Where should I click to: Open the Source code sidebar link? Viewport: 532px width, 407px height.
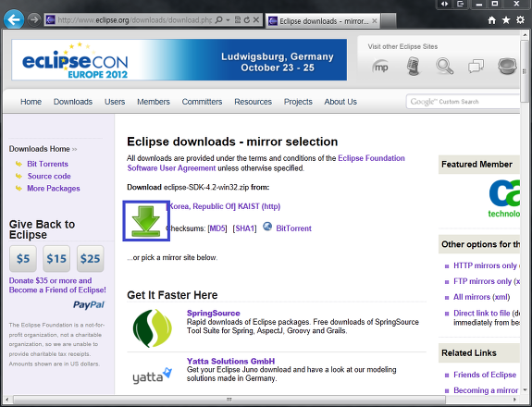point(49,176)
